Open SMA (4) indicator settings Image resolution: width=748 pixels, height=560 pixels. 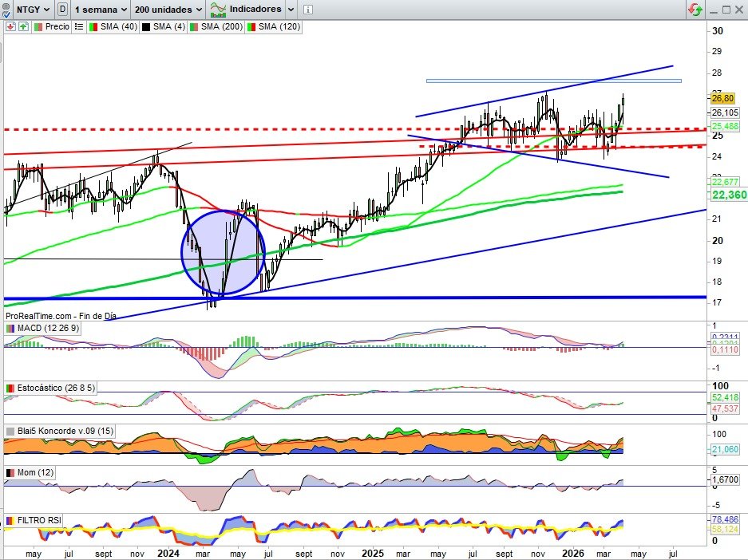[163, 26]
